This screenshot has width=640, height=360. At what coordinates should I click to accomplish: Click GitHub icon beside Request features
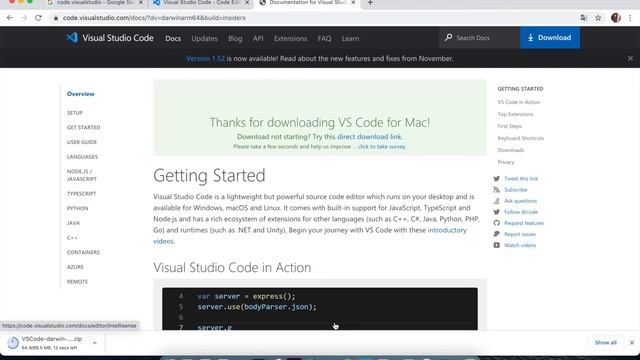coord(496,223)
